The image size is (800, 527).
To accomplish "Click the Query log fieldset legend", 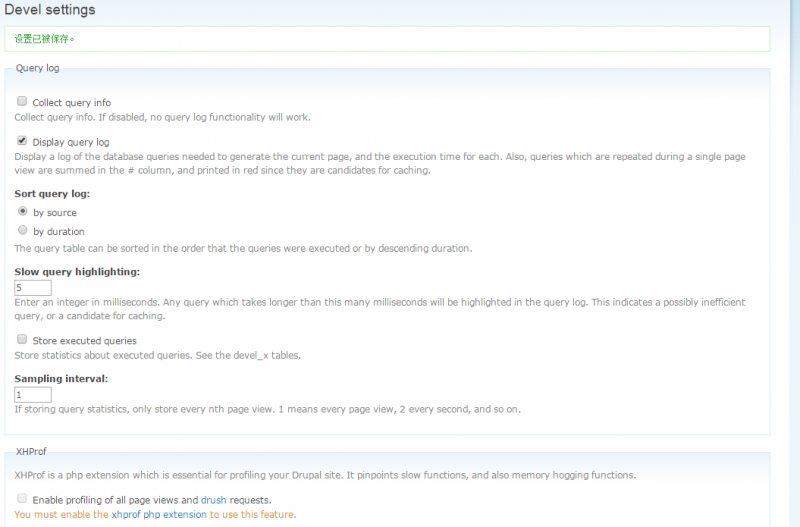I will click(x=37, y=68).
